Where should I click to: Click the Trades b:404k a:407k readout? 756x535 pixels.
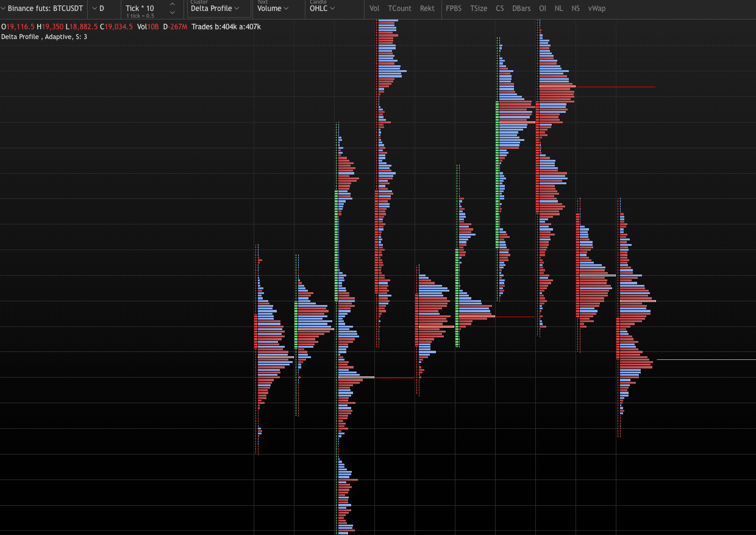coord(226,27)
